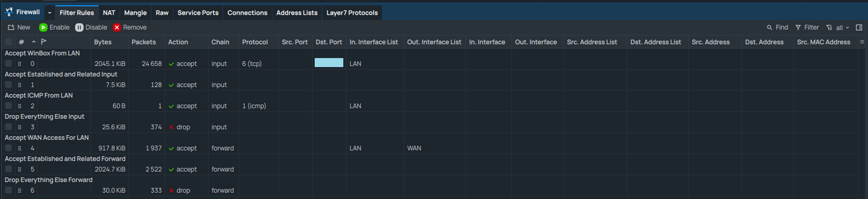Click drag handle icon of rule 5
This screenshot has width=868, height=199.
coord(20,169)
